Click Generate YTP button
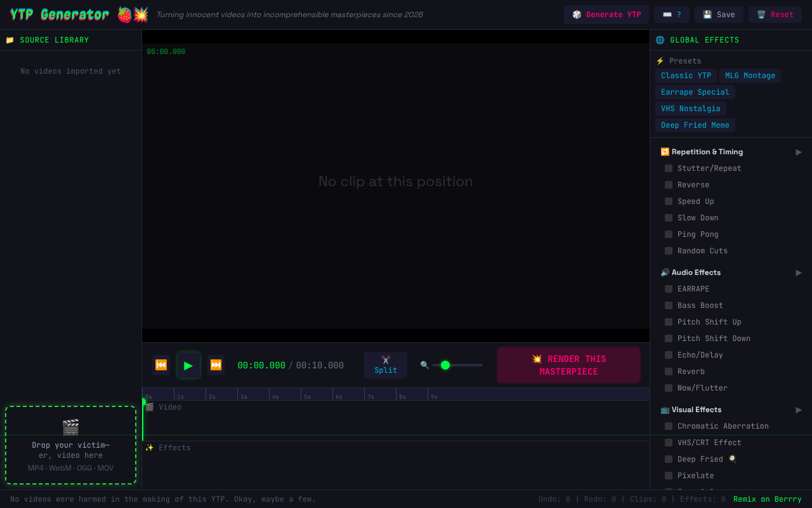 (x=606, y=15)
